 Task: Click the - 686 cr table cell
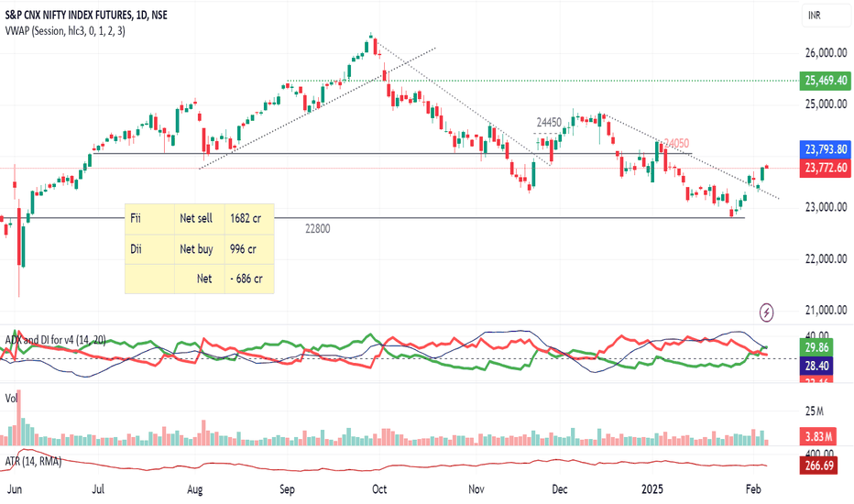[x=249, y=279]
